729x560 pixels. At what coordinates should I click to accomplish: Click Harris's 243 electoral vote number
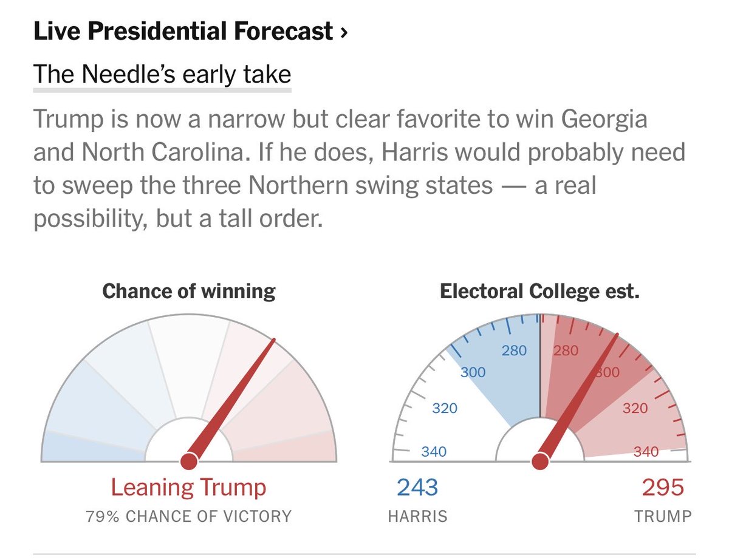[x=417, y=487]
